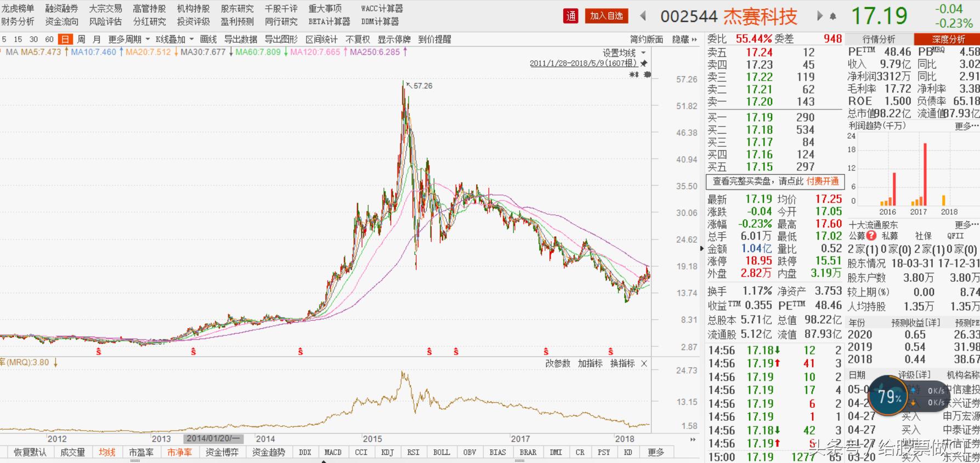Select BOLL indicator tab

click(441, 453)
